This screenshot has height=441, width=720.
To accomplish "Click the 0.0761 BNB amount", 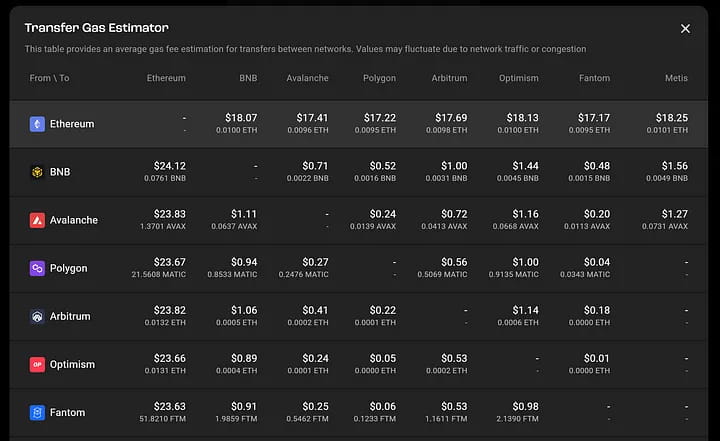I will coord(165,178).
